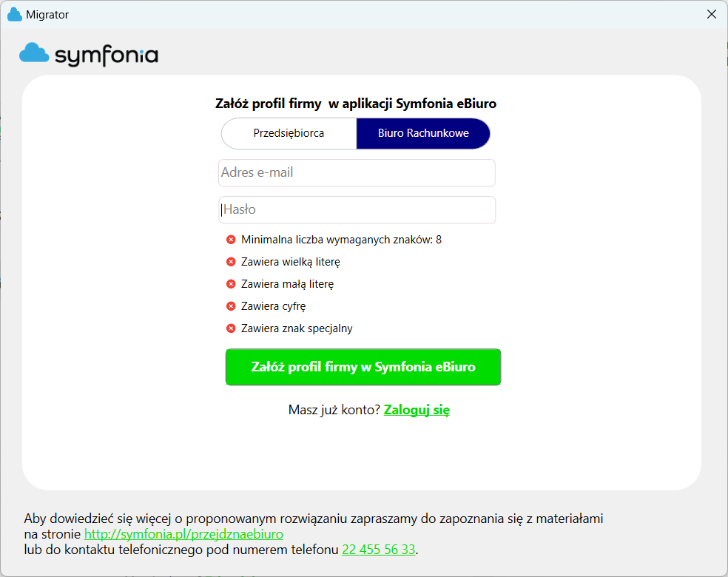The width and height of the screenshot is (728, 577).
Task: Close the Migrator window
Action: [711, 14]
